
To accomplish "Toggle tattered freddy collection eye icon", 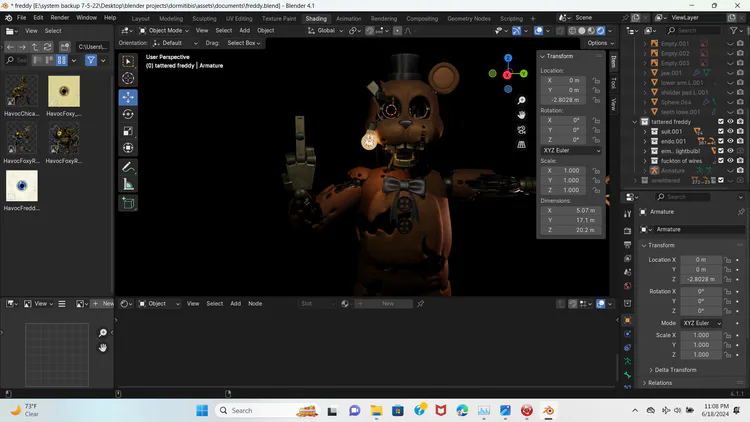I will pyautogui.click(x=730, y=122).
